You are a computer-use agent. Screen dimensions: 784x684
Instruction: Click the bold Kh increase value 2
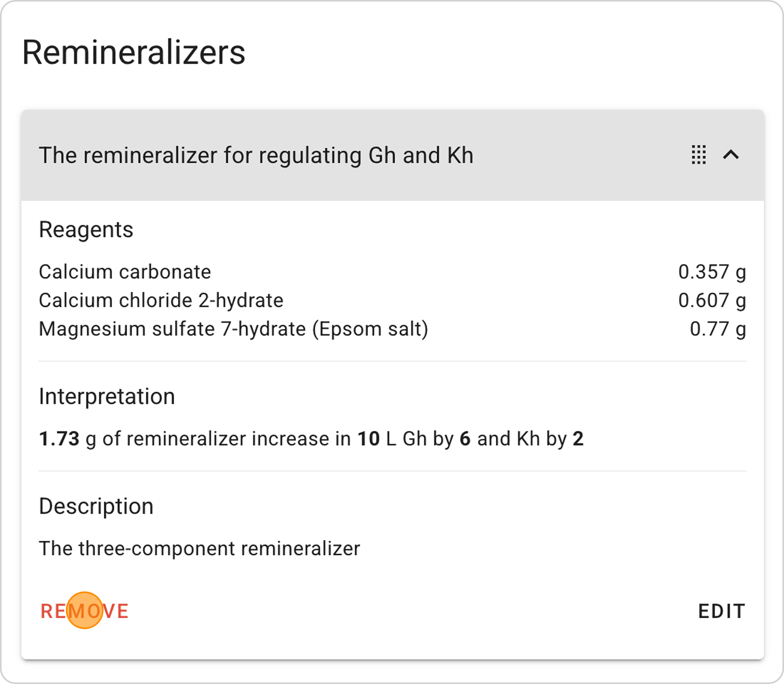click(x=578, y=438)
